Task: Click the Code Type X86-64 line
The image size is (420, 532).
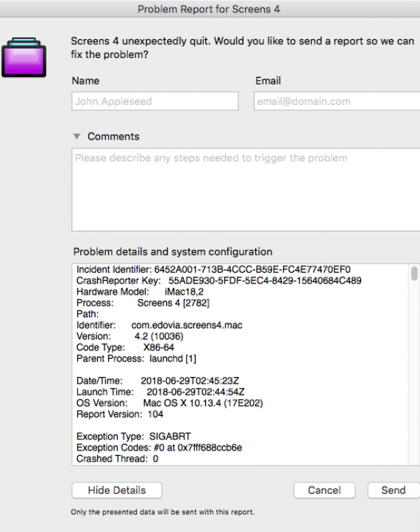Action: (125, 348)
